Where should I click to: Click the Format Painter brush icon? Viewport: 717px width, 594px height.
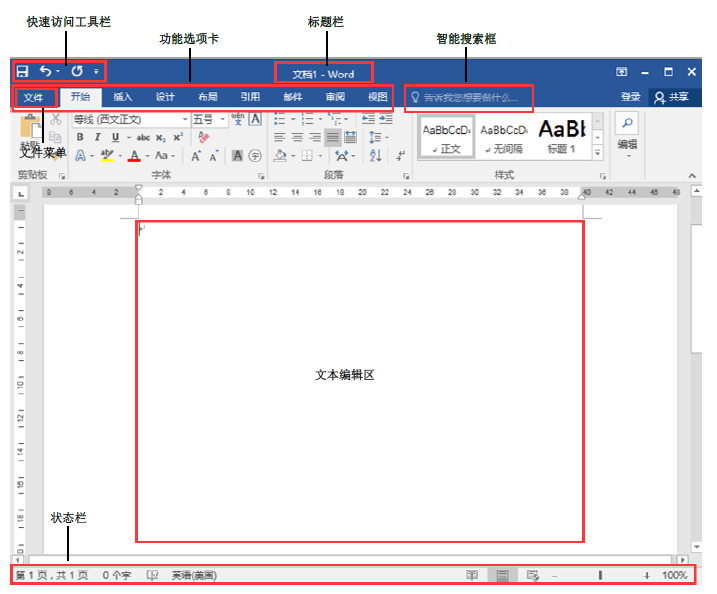pos(55,153)
